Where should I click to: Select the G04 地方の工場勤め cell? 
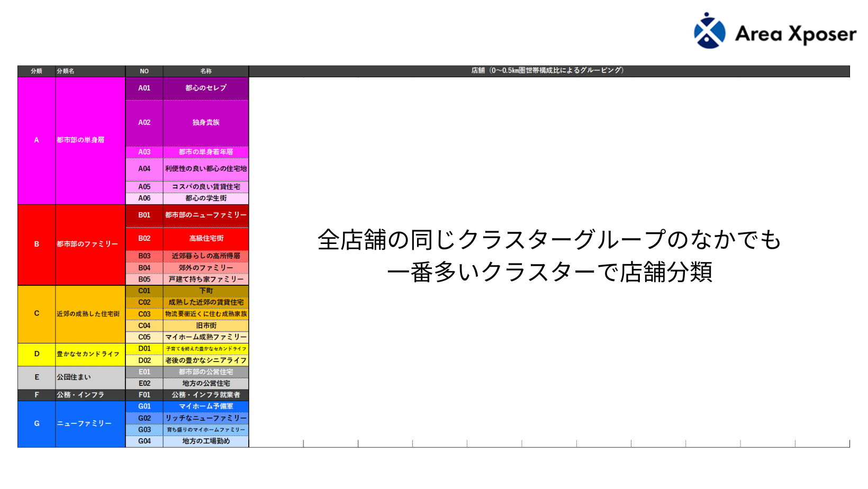[x=206, y=441]
